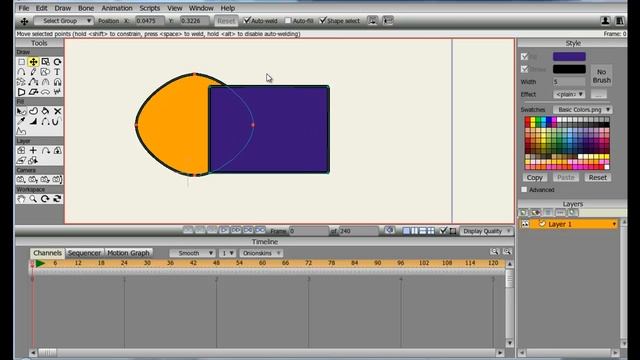The height and width of the screenshot is (360, 640).
Task: Toggle Layer 1 visibility icon
Action: pyautogui.click(x=525, y=224)
